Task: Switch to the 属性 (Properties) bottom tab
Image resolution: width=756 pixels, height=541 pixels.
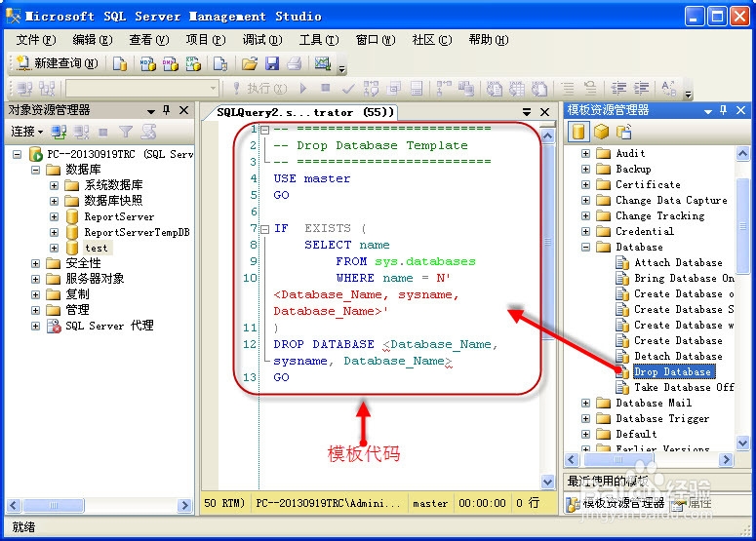Action: click(693, 503)
